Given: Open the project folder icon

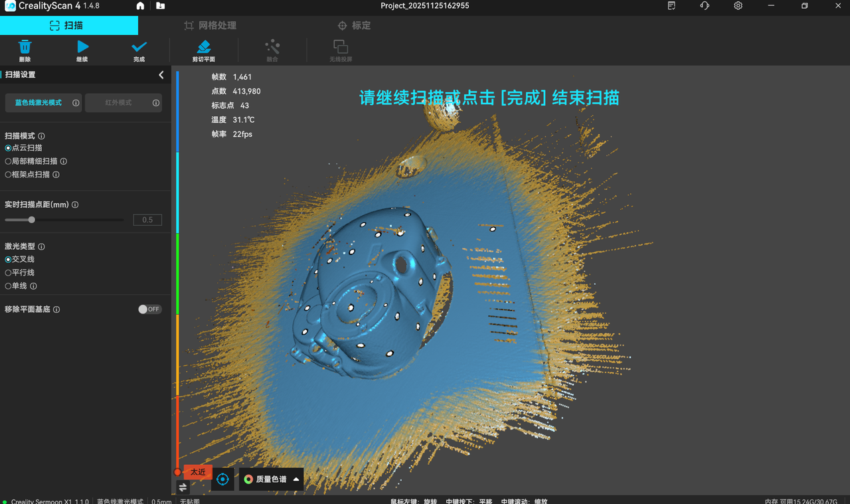Looking at the screenshot, I should coord(161,6).
